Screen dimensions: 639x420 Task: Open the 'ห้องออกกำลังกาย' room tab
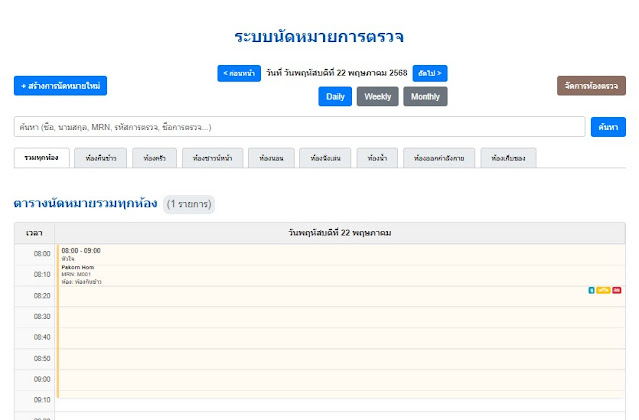coord(439,158)
